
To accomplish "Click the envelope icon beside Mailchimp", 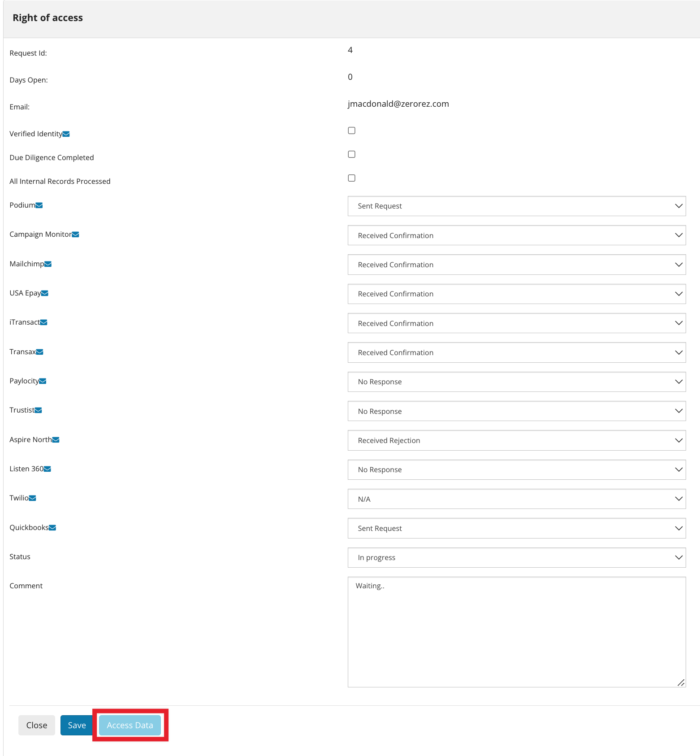I will coord(48,264).
